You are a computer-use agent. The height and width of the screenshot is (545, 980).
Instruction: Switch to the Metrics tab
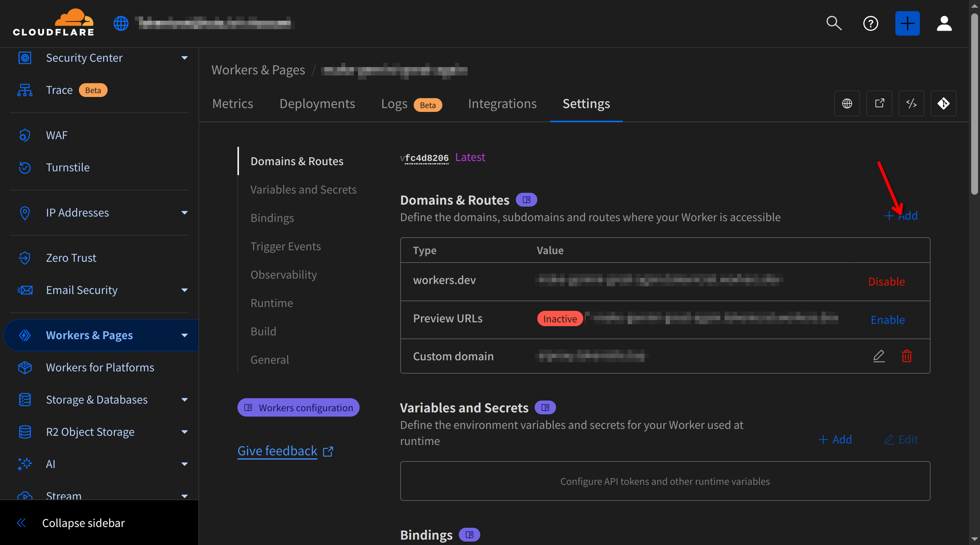(232, 103)
